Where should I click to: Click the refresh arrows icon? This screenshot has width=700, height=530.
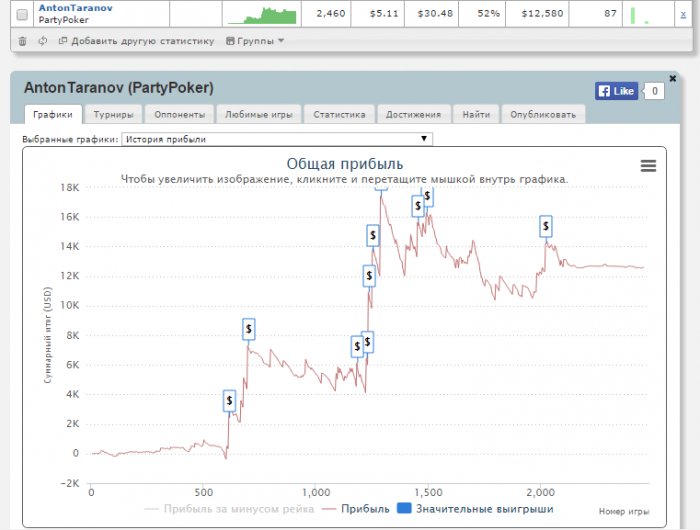pyautogui.click(x=43, y=41)
